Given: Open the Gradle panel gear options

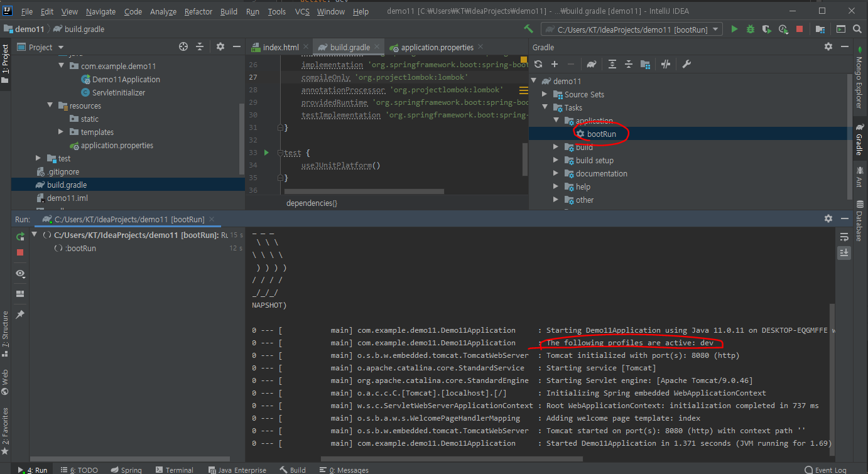Looking at the screenshot, I should click(828, 46).
